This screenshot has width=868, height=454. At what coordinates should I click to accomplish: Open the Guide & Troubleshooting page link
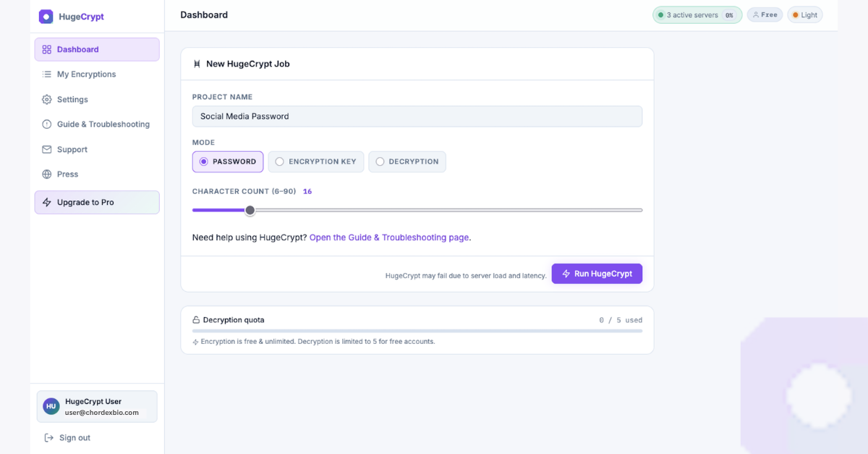389,237
